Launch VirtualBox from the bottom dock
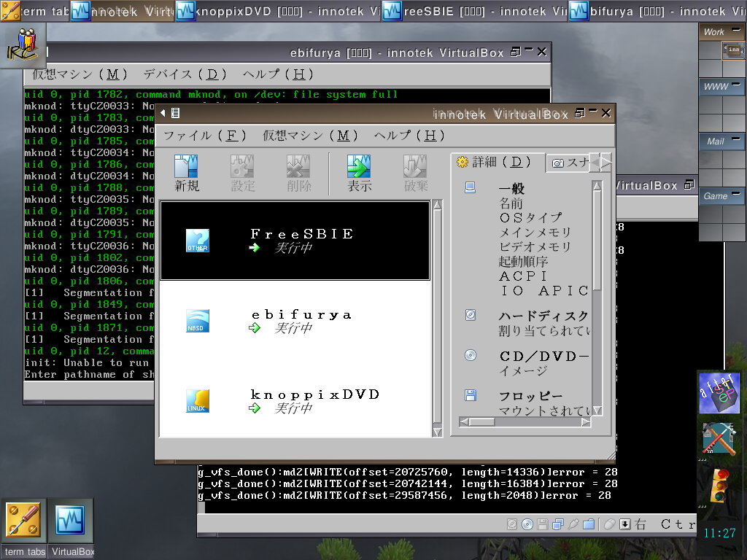The height and width of the screenshot is (560, 747). (x=71, y=521)
